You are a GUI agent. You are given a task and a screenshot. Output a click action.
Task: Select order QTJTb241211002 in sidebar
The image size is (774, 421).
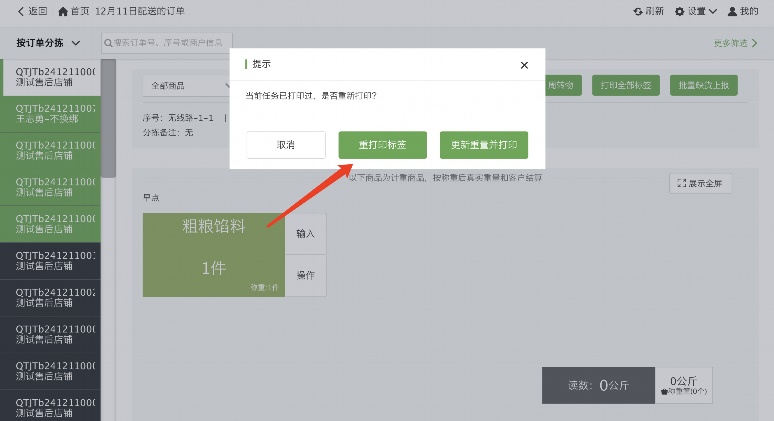pyautogui.click(x=50, y=298)
